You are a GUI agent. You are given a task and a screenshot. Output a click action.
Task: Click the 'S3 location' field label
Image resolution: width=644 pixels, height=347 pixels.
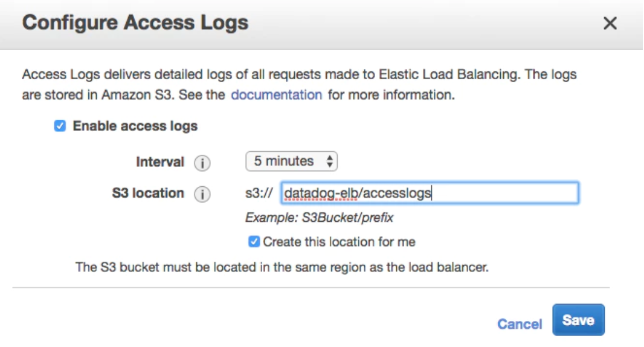pos(148,193)
